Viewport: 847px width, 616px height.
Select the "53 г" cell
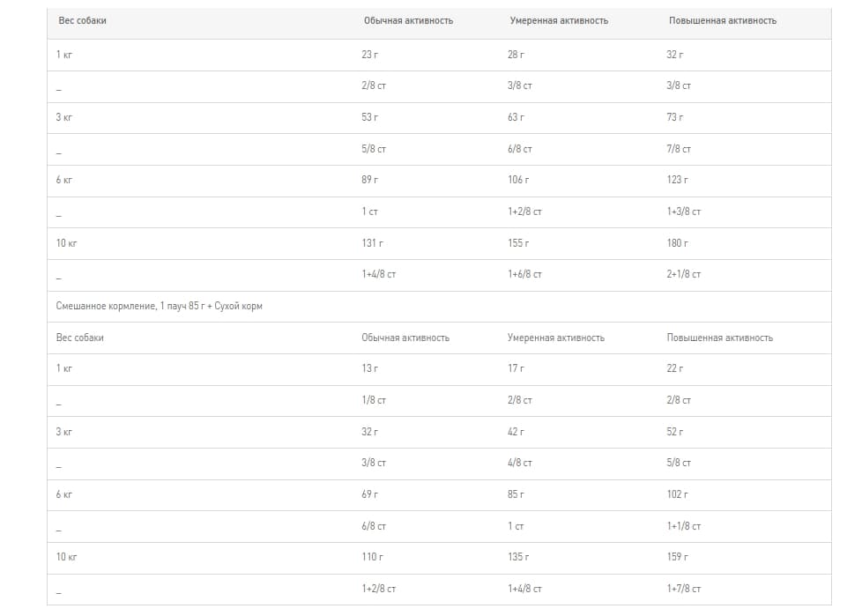click(370, 117)
